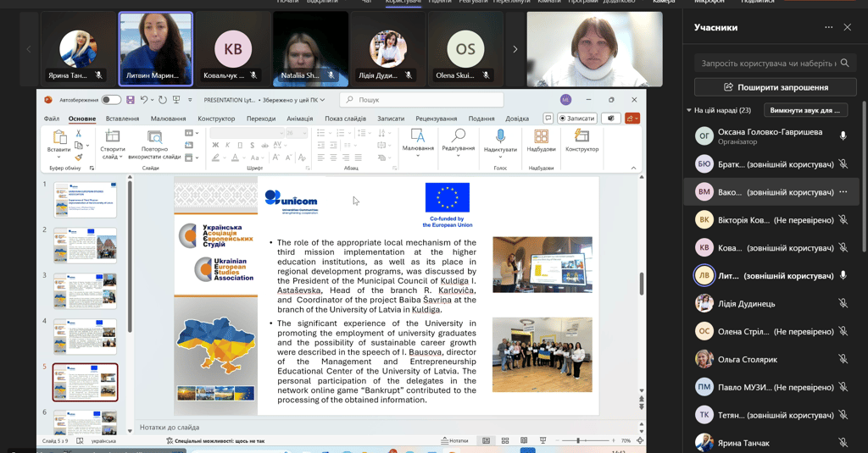Start slideshow from beginning icon in title bar
The width and height of the screenshot is (868, 453).
176,100
